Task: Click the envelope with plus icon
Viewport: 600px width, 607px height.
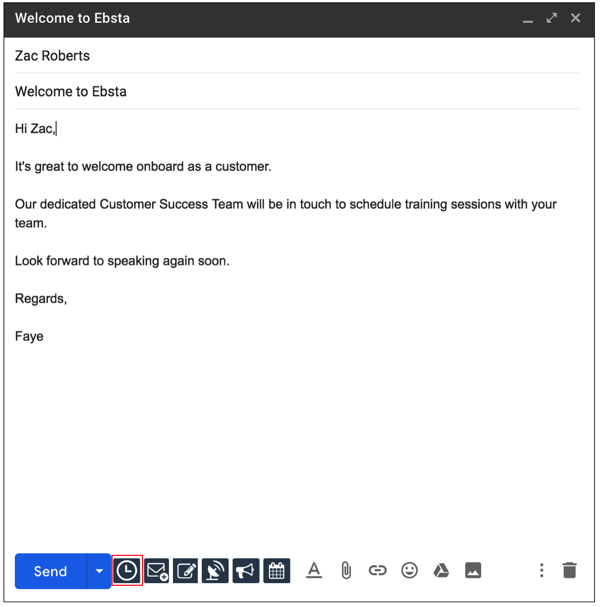Action: 157,570
